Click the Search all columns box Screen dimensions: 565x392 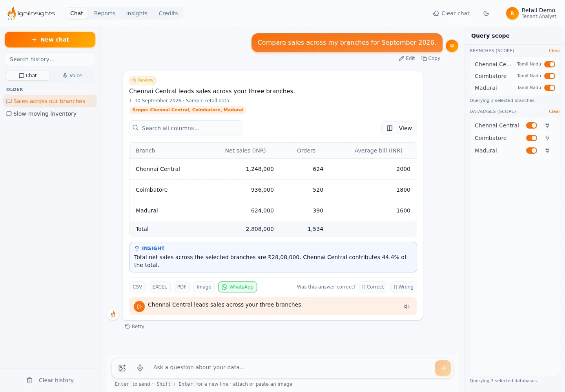tap(186, 128)
